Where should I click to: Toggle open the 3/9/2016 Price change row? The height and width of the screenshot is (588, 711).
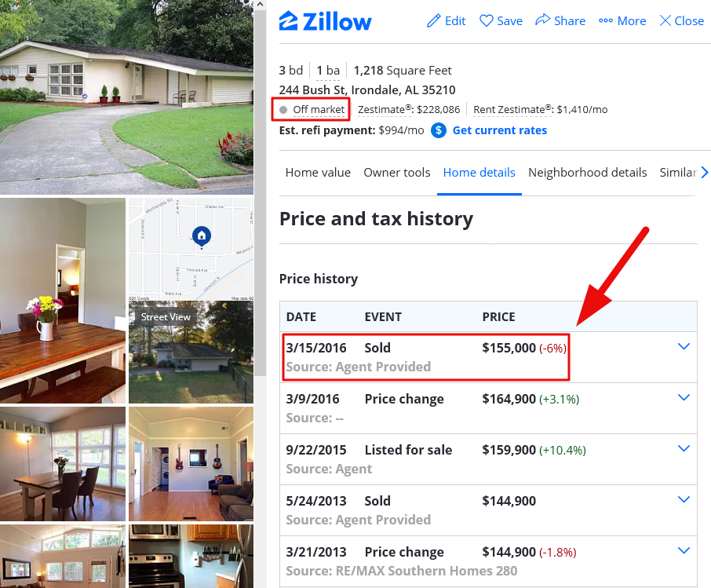pos(684,397)
